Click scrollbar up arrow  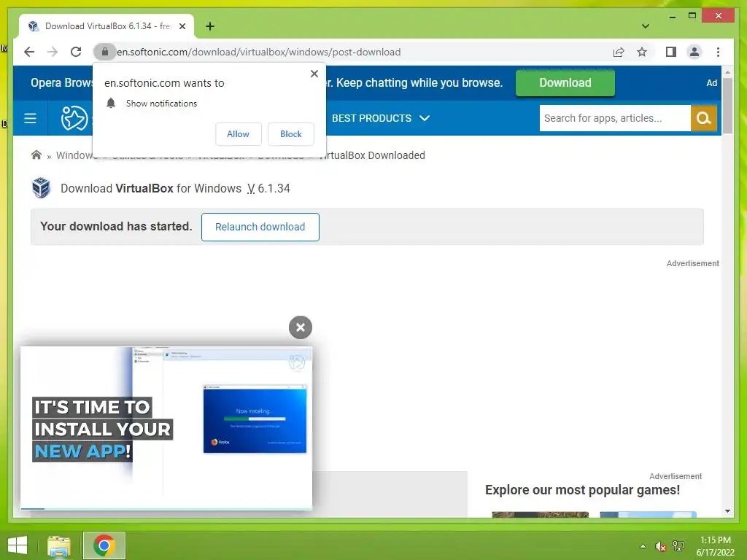(727, 72)
